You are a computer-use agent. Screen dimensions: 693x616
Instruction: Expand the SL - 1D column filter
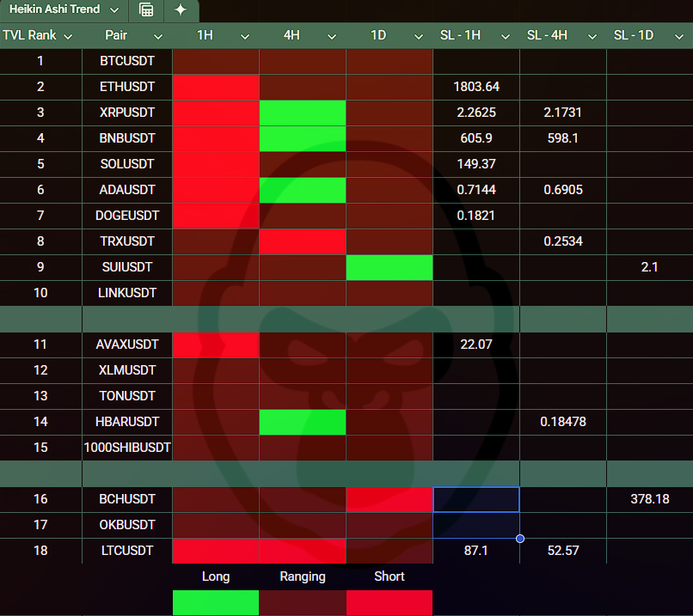click(x=679, y=37)
